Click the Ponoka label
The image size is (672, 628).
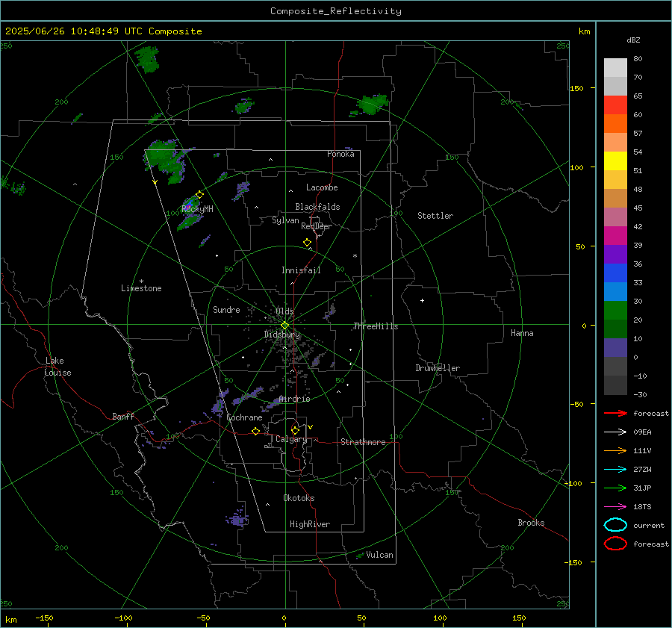coord(340,154)
